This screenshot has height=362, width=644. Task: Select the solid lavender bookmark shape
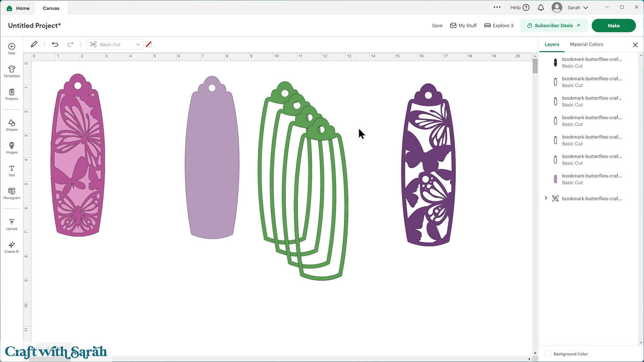click(212, 157)
